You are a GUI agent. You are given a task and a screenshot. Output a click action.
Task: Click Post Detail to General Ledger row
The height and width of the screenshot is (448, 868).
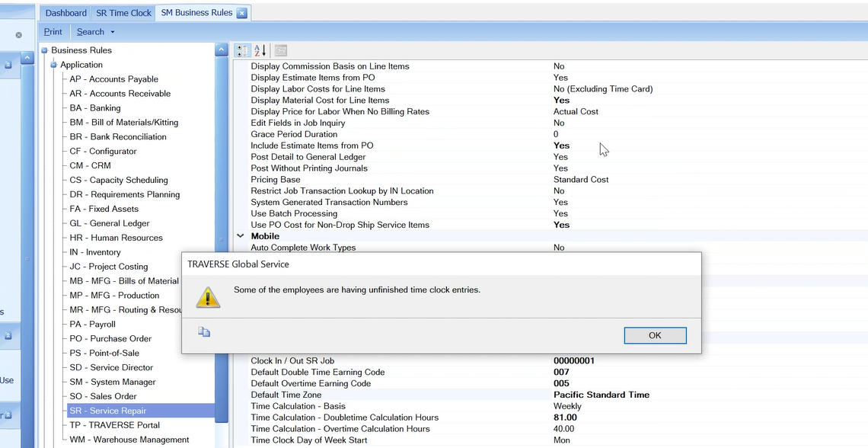[550, 157]
